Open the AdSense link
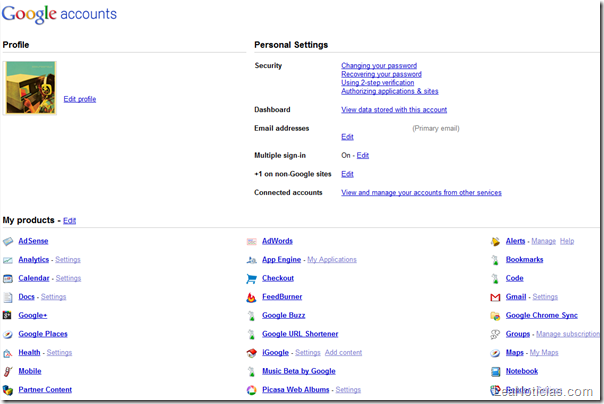Screen dimensions: 604x404 click(33, 241)
